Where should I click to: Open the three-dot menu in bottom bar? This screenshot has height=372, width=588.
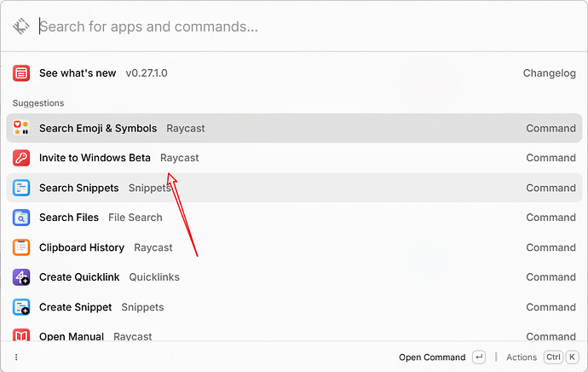tap(16, 357)
